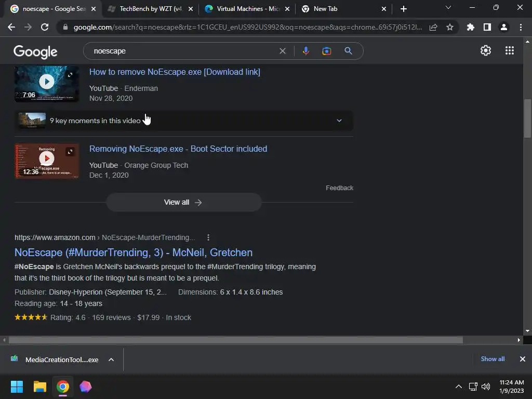Screen dimensions: 532x399
Task: Clear the Google search box
Action: (282, 51)
